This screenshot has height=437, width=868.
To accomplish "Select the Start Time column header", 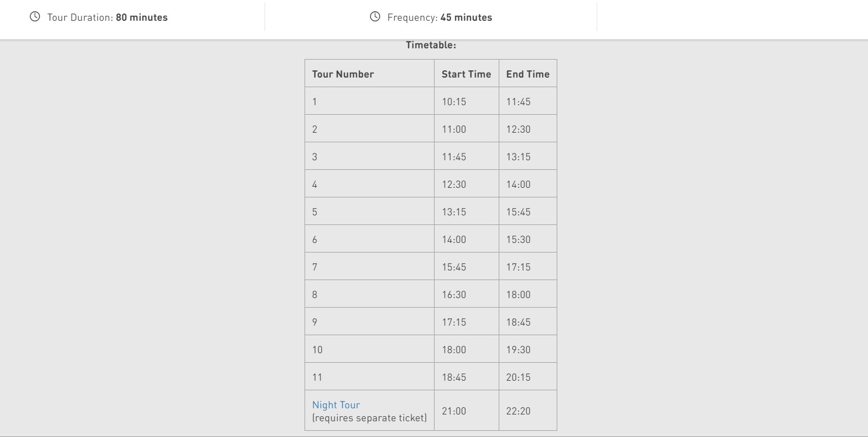I will coord(466,74).
